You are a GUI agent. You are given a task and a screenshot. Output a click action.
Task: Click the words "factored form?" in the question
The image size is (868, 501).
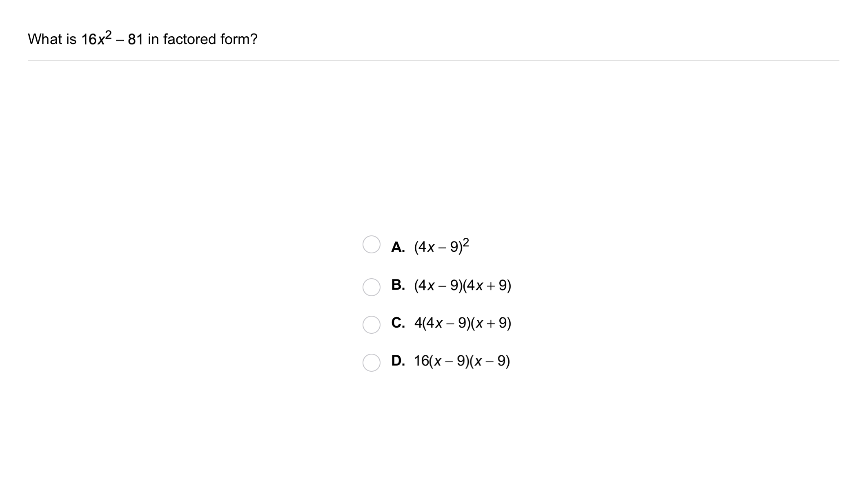210,39
